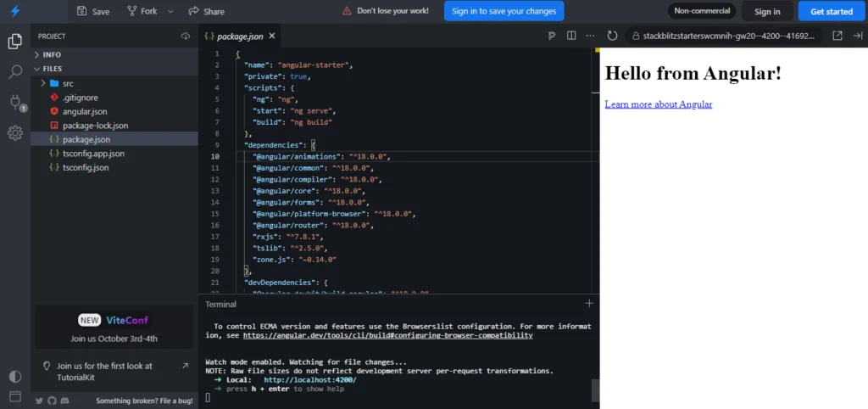Expand the src folder
The height and width of the screenshot is (409, 868).
pyautogui.click(x=114, y=84)
